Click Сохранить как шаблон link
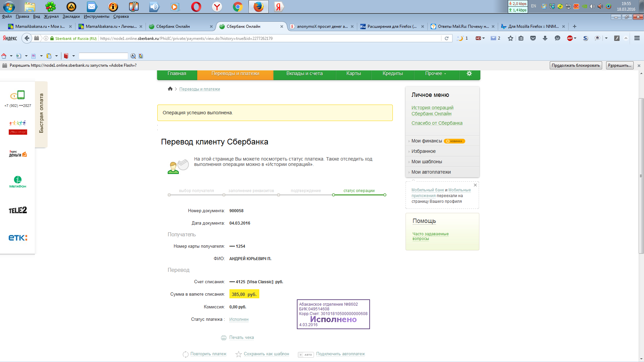This screenshot has width=644, height=362. pos(266,354)
